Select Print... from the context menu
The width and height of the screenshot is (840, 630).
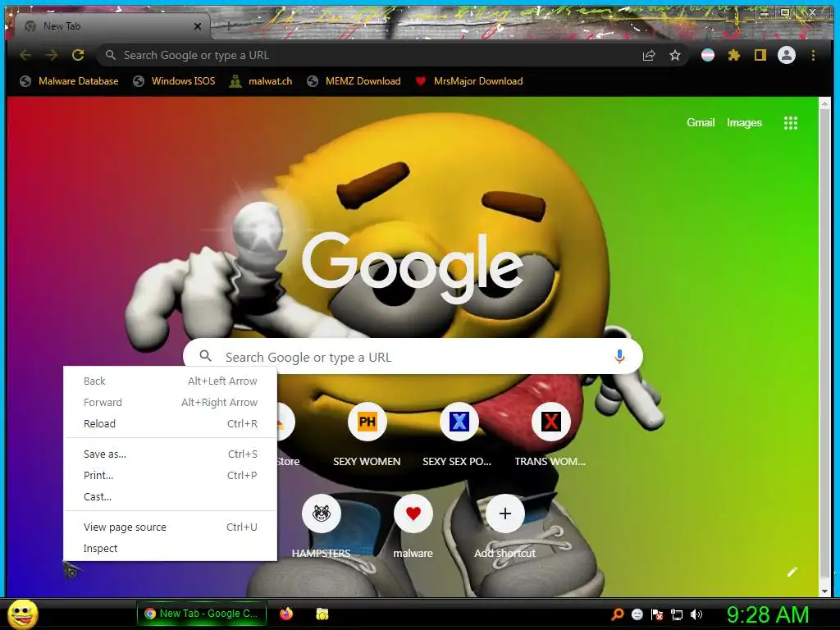coord(171,476)
